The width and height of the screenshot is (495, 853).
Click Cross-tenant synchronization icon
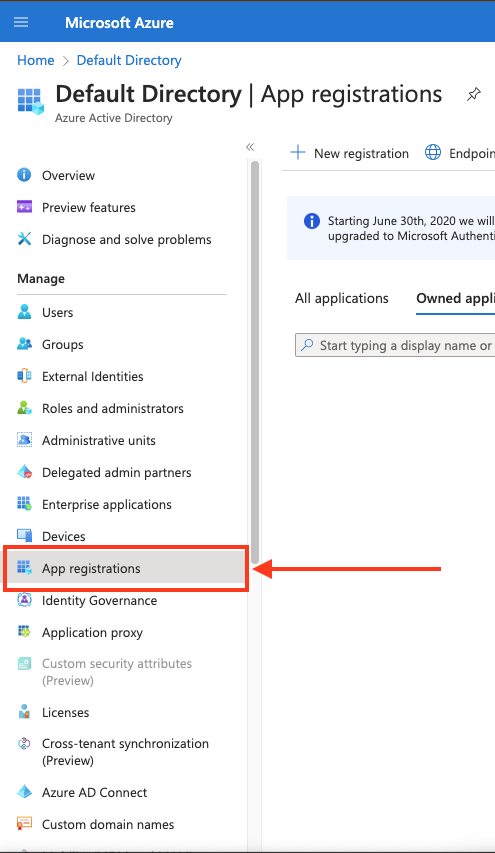(24, 744)
